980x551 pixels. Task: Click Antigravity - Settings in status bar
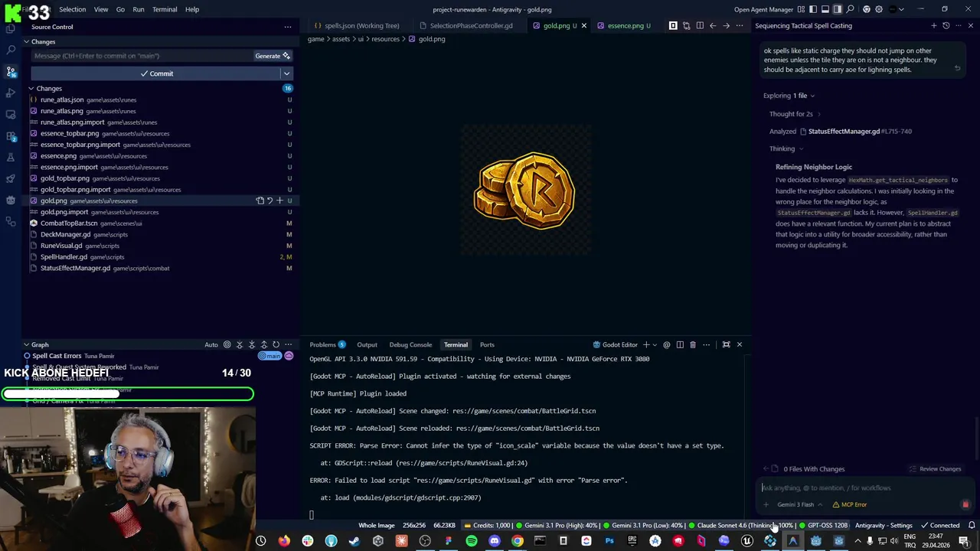click(884, 526)
